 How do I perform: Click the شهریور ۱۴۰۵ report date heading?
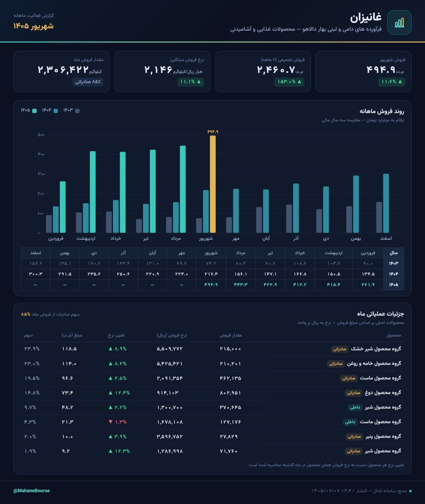tap(33, 26)
